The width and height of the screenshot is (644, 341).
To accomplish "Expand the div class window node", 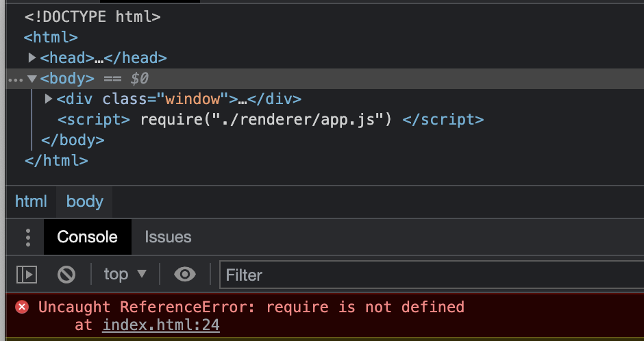I will pos(49,99).
